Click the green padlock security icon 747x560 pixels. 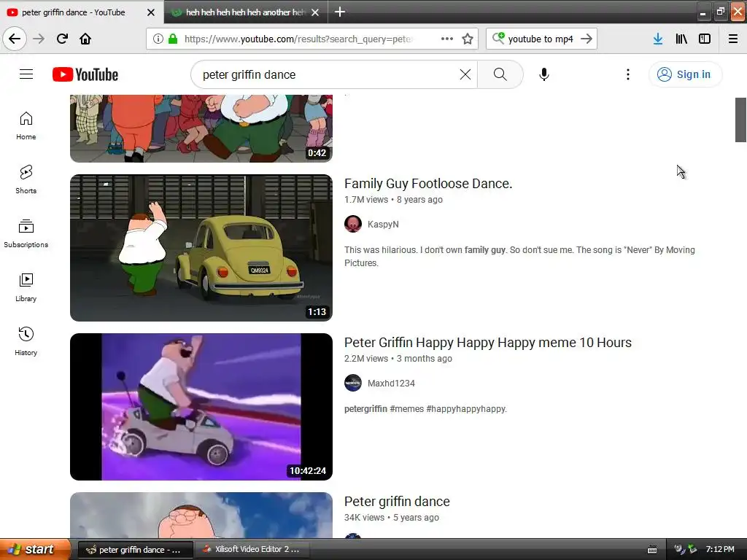pyautogui.click(x=173, y=39)
